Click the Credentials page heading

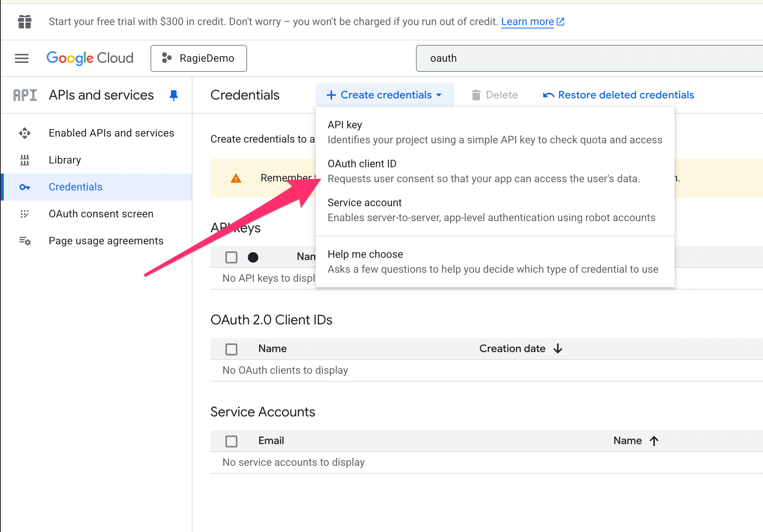coord(245,95)
